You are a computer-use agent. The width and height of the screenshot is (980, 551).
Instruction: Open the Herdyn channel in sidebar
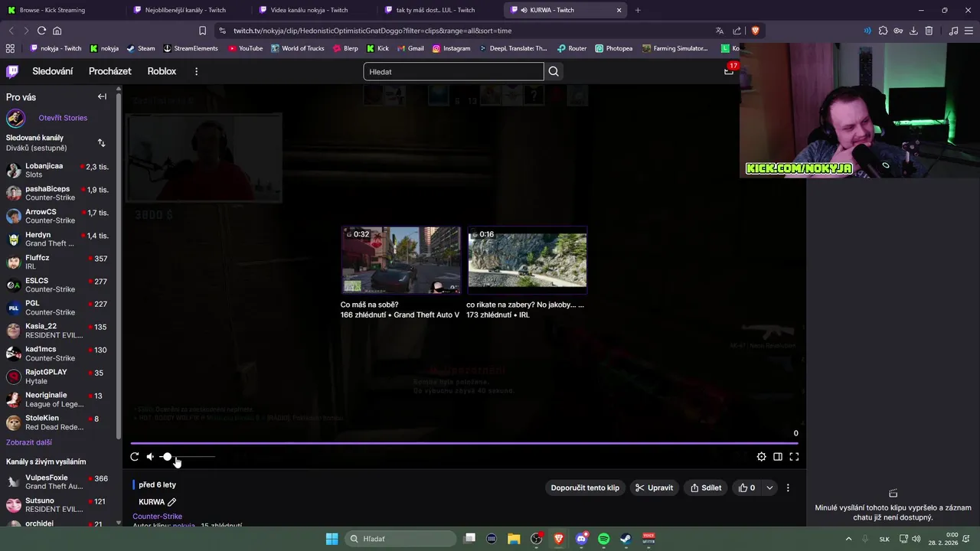coord(57,239)
